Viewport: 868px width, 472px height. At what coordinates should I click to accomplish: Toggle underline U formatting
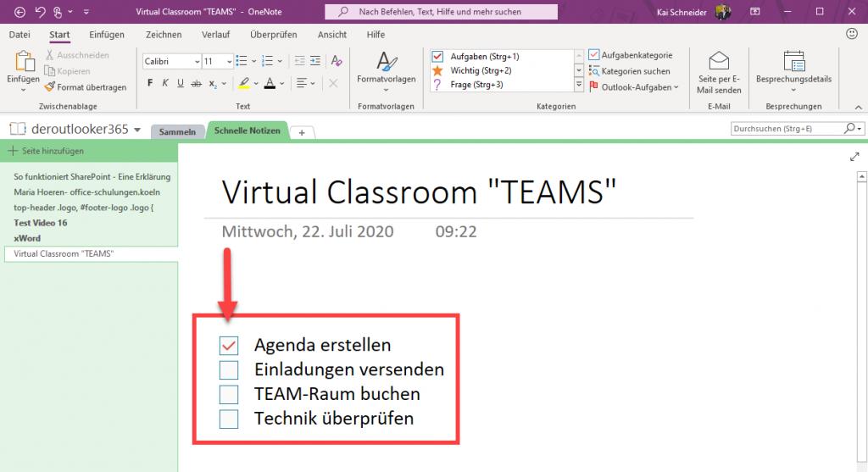[x=181, y=83]
